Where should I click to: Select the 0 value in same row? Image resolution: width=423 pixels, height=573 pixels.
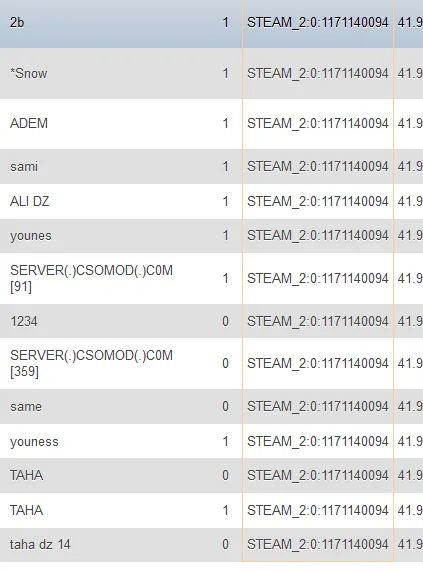(225, 407)
